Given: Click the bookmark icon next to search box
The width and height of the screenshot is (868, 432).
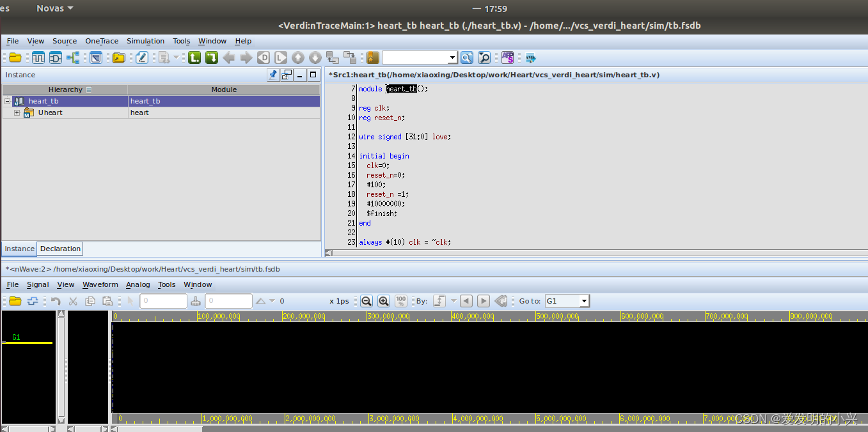Looking at the screenshot, I should click(x=373, y=58).
